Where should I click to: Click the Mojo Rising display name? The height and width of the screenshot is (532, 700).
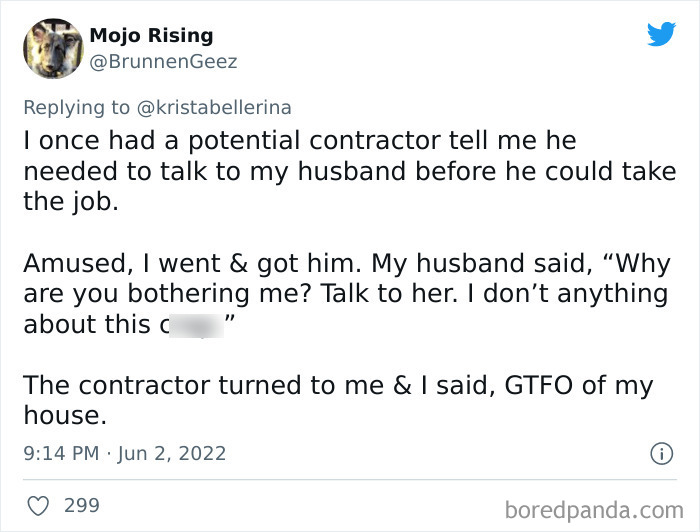coord(151,35)
